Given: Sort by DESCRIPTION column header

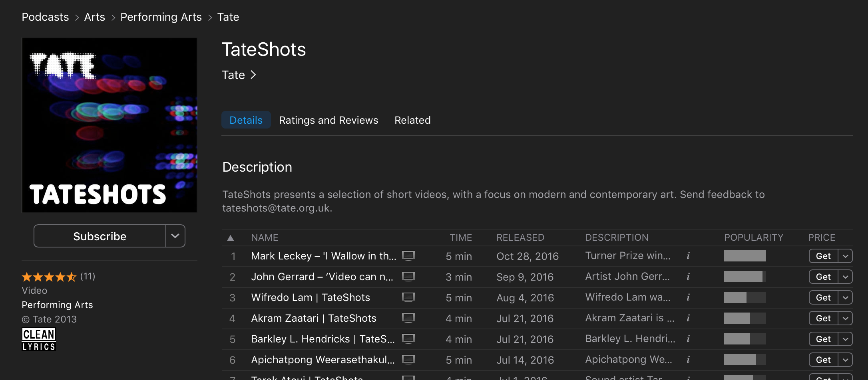Looking at the screenshot, I should [617, 238].
